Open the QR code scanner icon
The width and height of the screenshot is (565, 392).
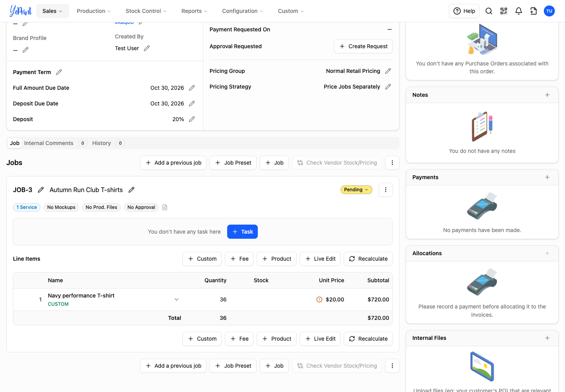504,11
